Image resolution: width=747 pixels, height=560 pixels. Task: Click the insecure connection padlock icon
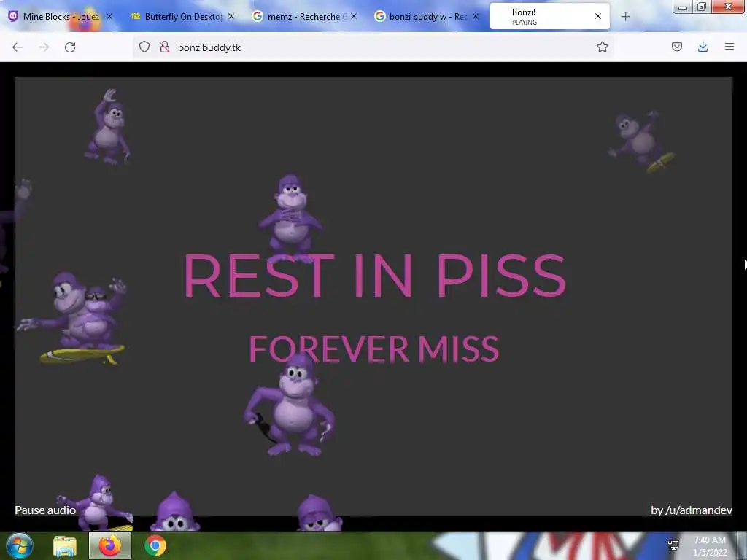165,47
